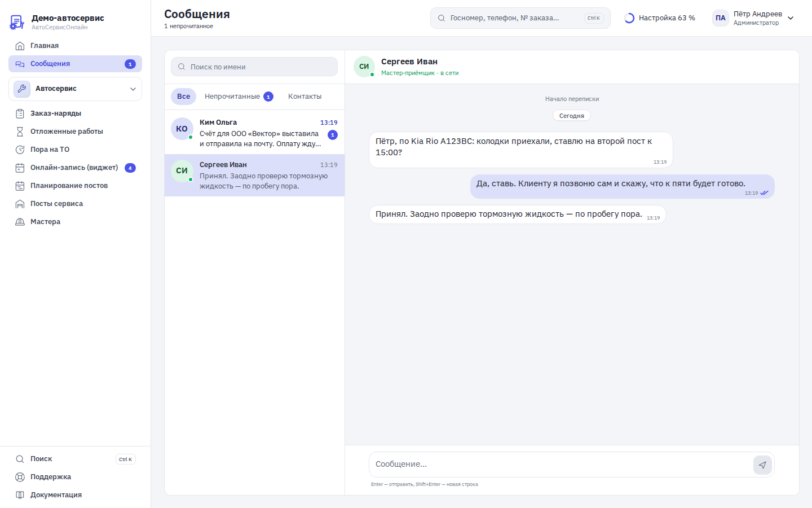Click message 'Да, ставь. Клиенту я позвоню сам'

pos(622,186)
